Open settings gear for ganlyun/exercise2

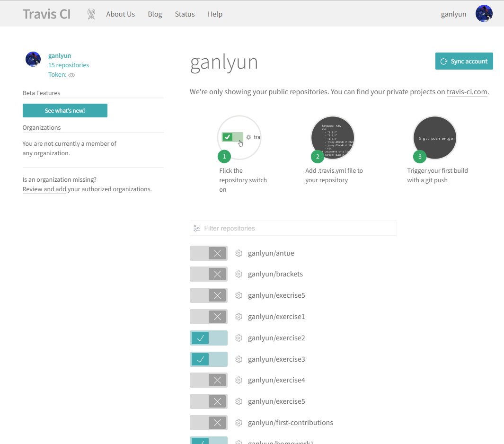[x=239, y=338]
